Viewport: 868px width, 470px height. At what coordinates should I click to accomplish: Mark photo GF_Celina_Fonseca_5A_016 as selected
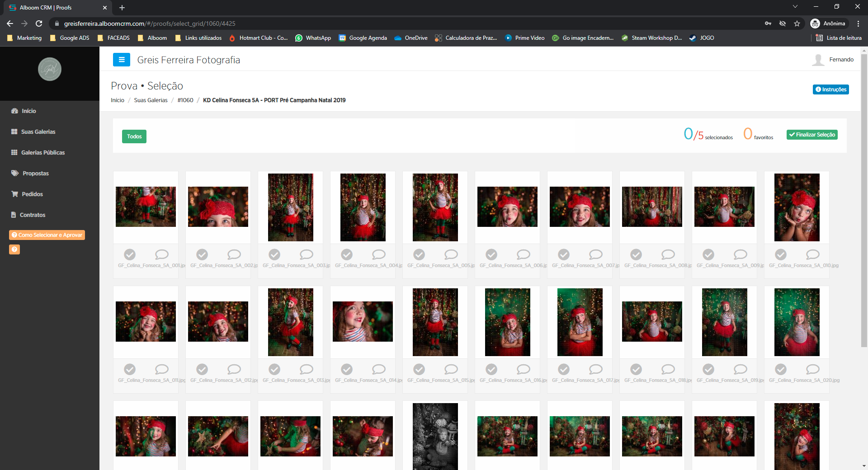491,369
